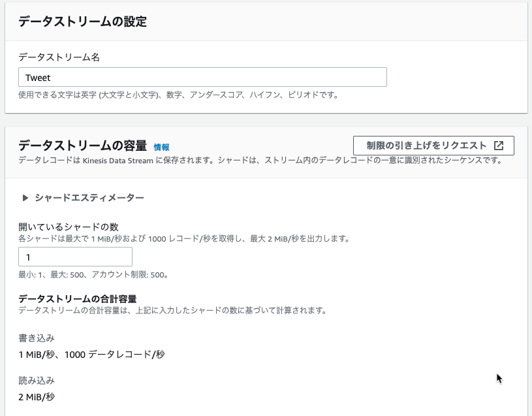This screenshot has width=532, height=416.
Task: Click the データストリームの合計容量 heading
Action: (x=78, y=299)
